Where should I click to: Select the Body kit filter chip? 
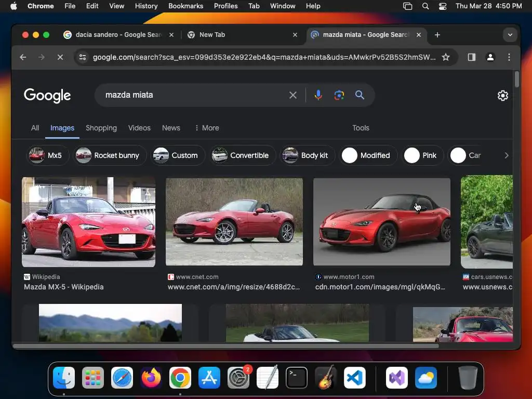tap(307, 155)
